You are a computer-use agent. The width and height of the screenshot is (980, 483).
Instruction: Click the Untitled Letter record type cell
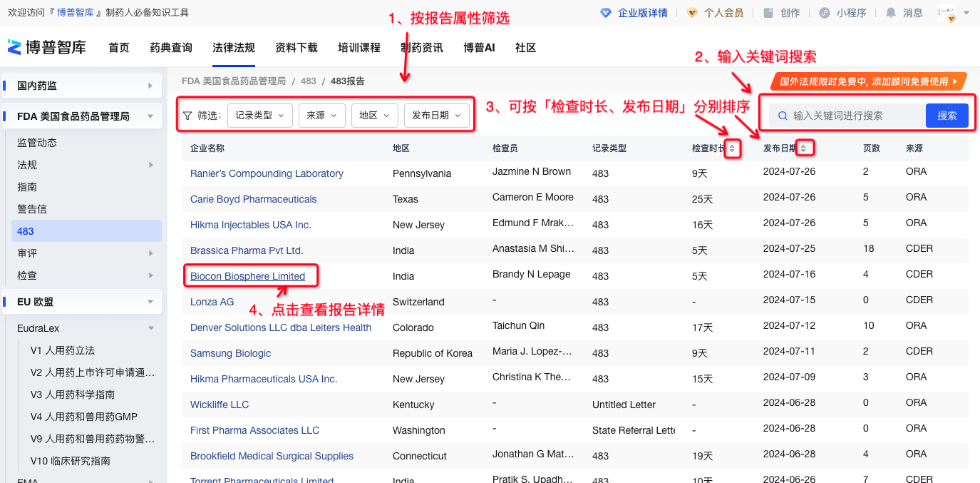point(624,405)
